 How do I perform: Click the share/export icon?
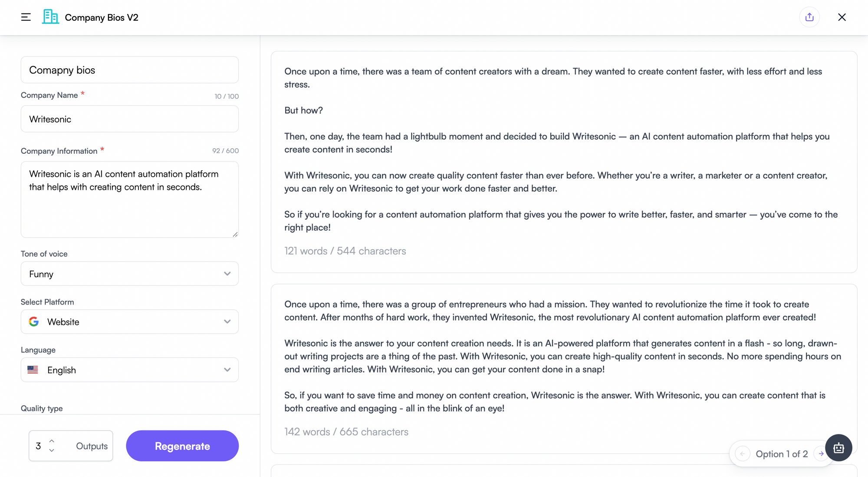point(809,17)
